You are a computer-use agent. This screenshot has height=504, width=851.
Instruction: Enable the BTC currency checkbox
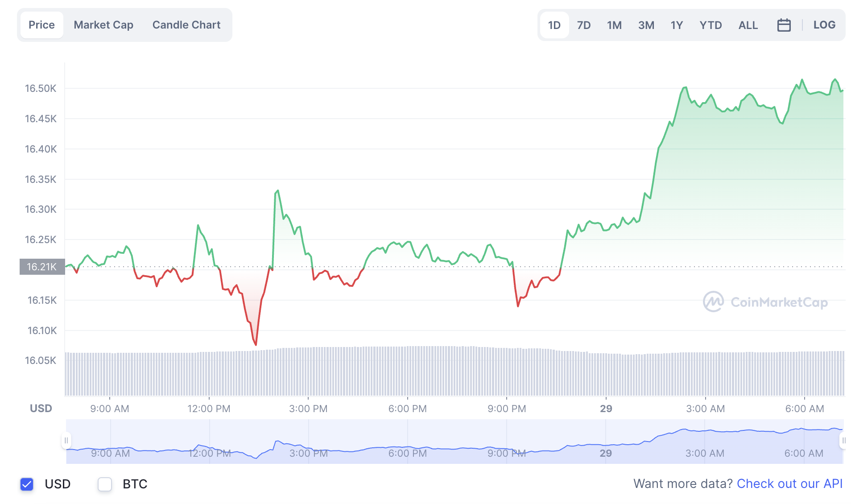pos(105,484)
